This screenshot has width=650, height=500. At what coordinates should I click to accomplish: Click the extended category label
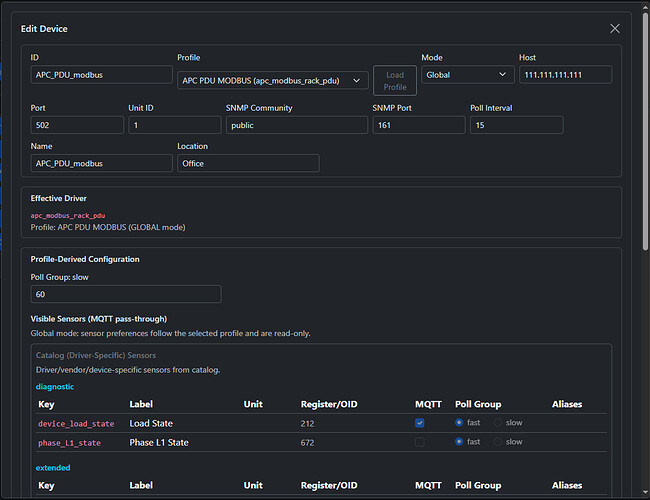53,468
